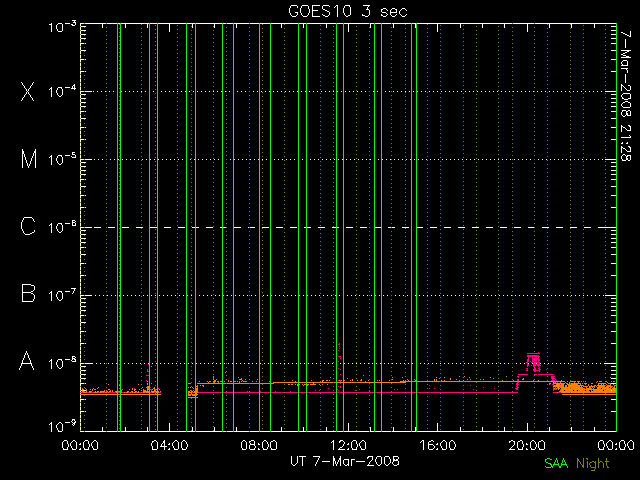Click the 10^-7 y-axis tick label
This screenshot has height=480, width=640.
tap(62, 295)
